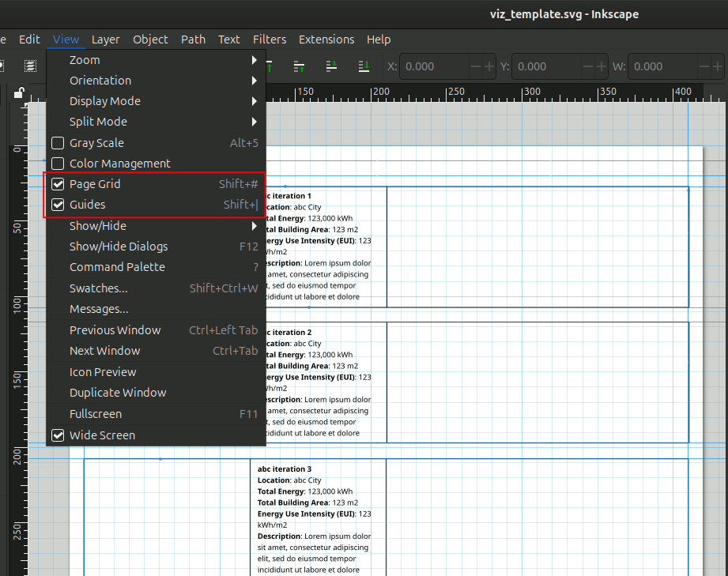Uncheck the Page Grid option
This screenshot has width=728, height=576.
[x=58, y=184]
